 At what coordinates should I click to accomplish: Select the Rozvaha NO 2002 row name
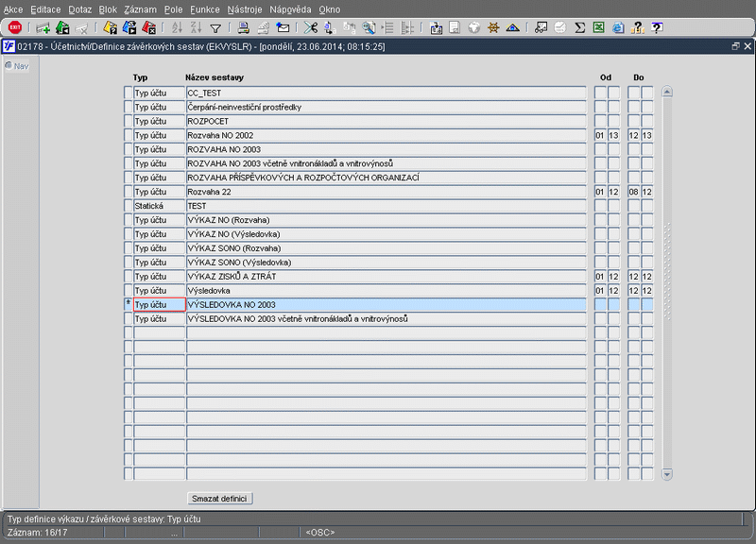click(387, 135)
